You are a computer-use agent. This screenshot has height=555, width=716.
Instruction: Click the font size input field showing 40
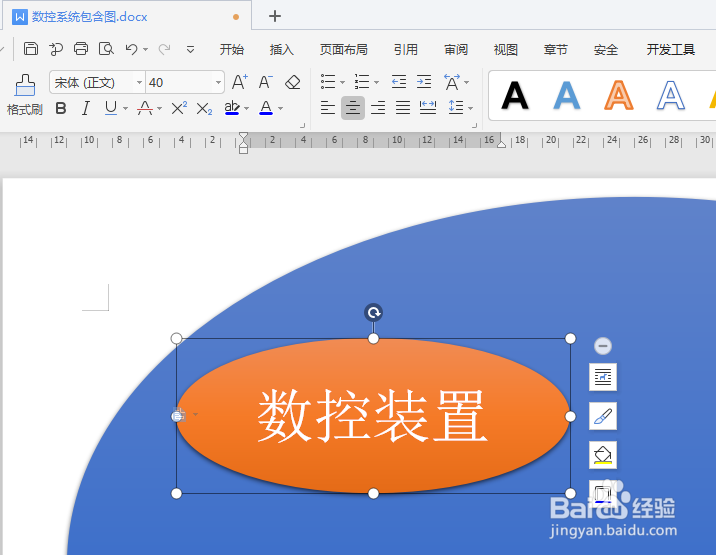(180, 83)
